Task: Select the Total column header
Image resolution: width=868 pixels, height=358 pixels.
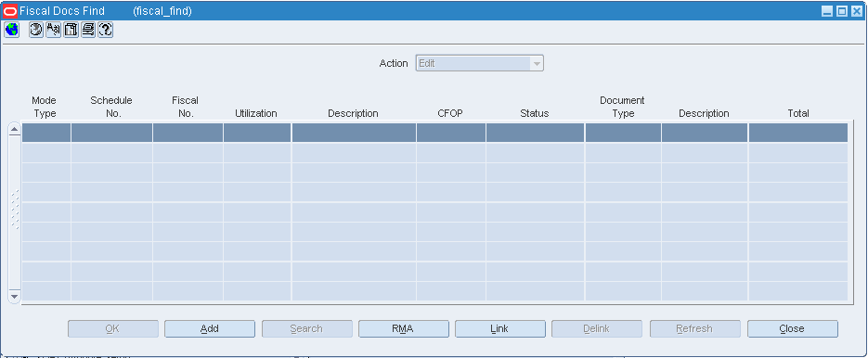Action: point(798,113)
